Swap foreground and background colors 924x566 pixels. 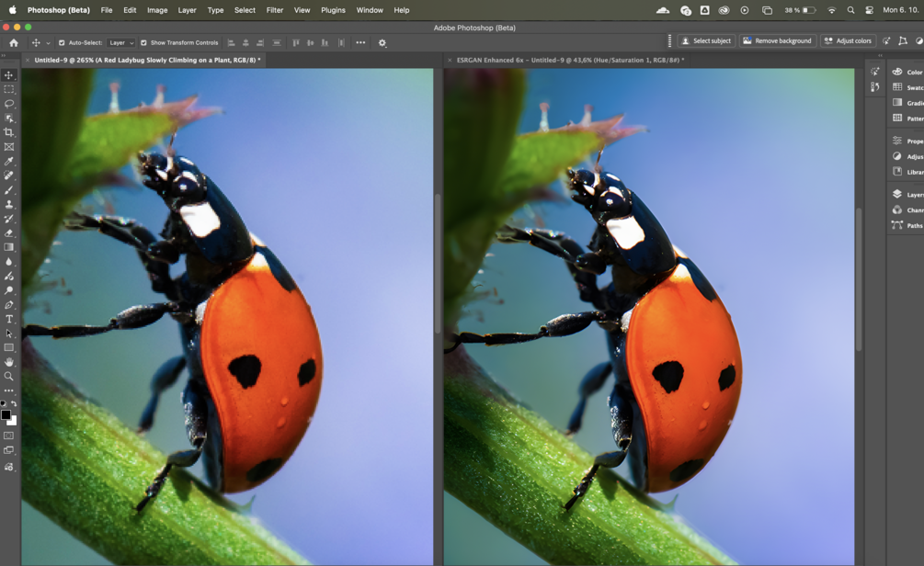pos(14,403)
